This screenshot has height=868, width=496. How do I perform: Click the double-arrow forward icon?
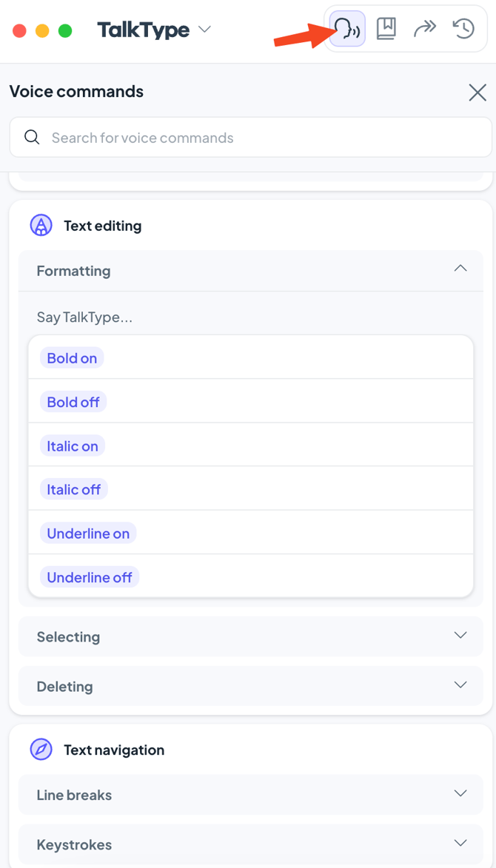(425, 30)
